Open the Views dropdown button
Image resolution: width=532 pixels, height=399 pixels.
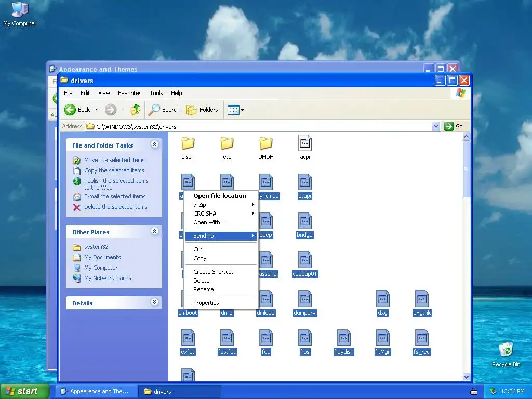235,110
